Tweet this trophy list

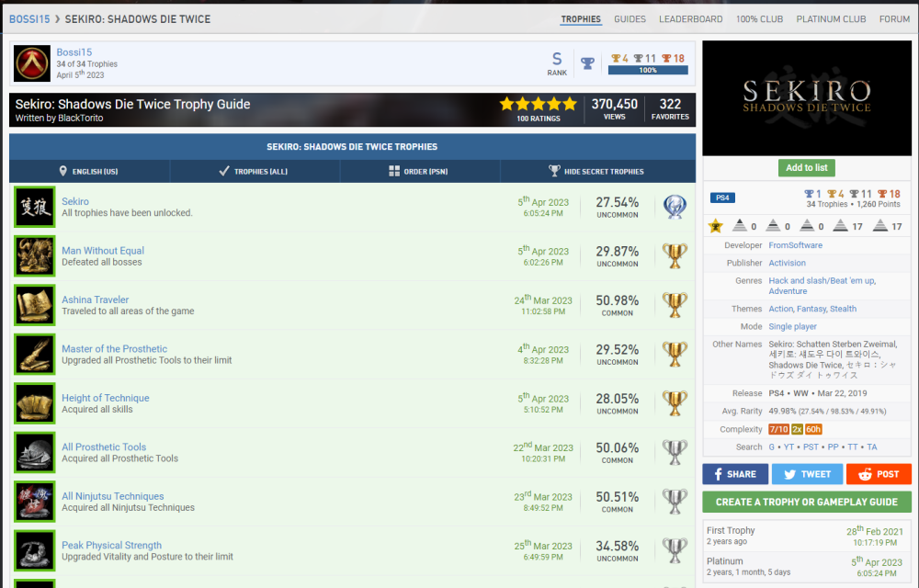point(805,474)
